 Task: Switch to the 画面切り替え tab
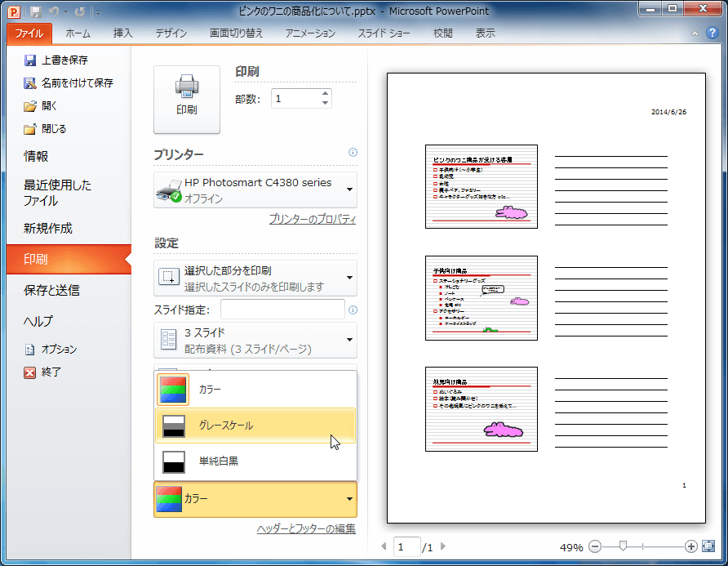236,33
